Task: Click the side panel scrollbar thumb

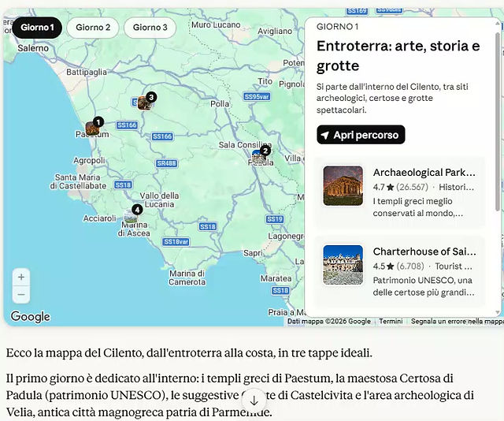Action: pyautogui.click(x=498, y=121)
